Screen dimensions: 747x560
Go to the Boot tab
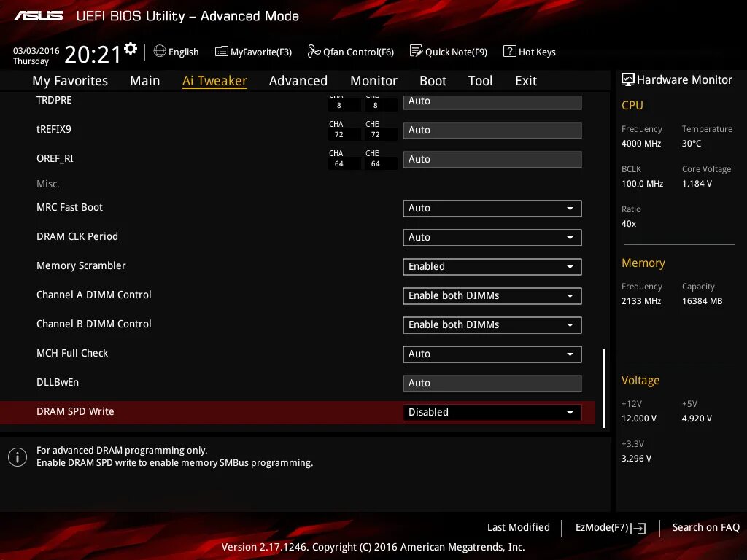pos(433,81)
